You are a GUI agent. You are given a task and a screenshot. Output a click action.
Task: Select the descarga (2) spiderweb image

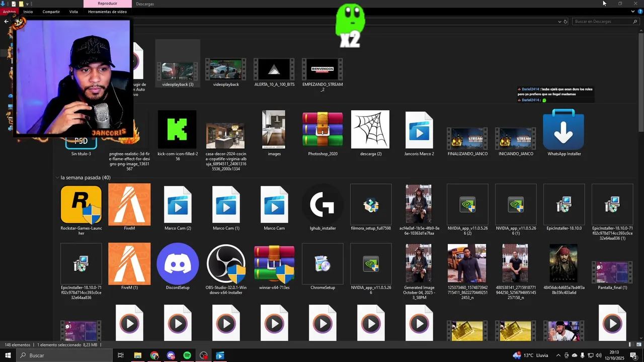(370, 129)
